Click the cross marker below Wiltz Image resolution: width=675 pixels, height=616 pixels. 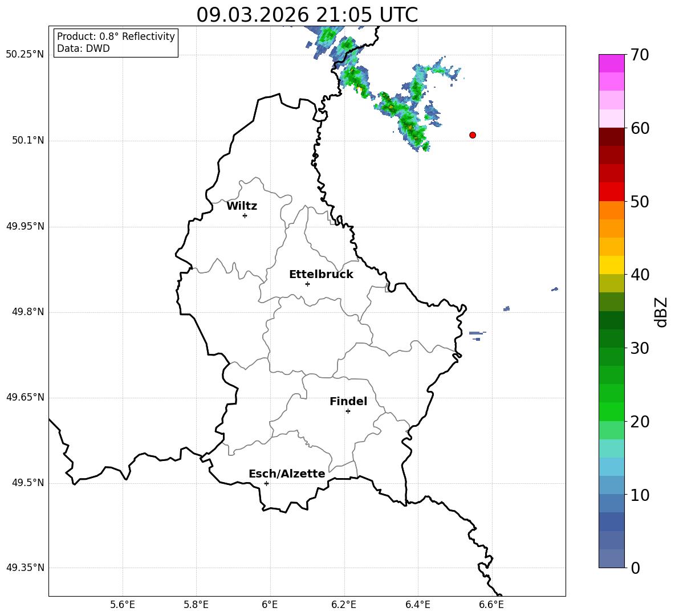pyautogui.click(x=245, y=215)
